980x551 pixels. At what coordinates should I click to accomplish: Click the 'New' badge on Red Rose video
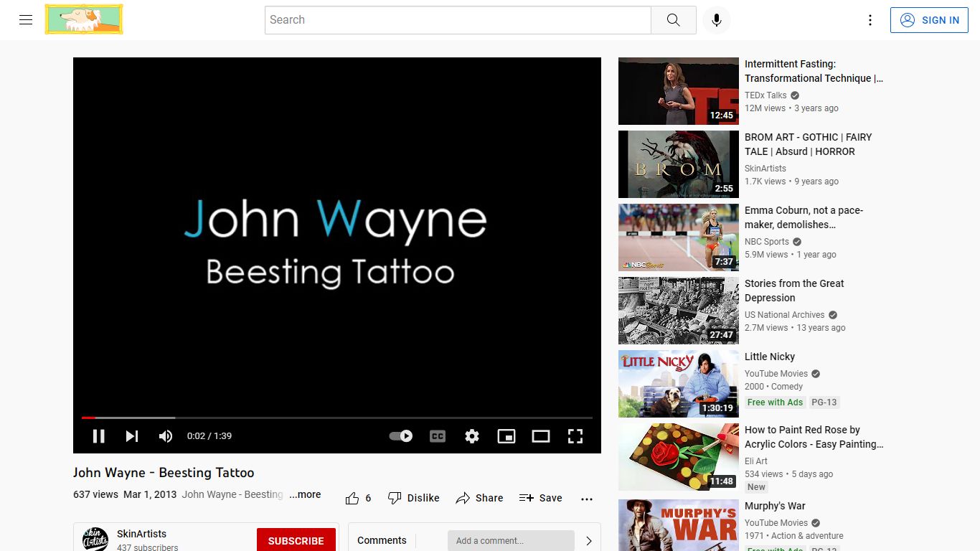click(757, 487)
